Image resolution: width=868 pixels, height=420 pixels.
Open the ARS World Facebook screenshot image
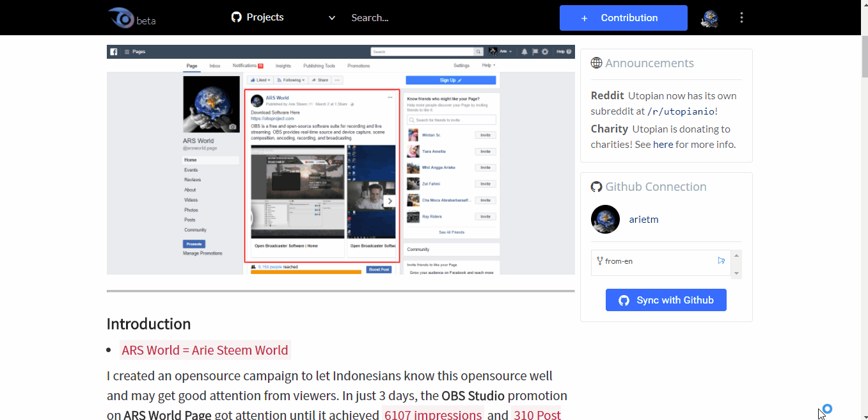340,159
